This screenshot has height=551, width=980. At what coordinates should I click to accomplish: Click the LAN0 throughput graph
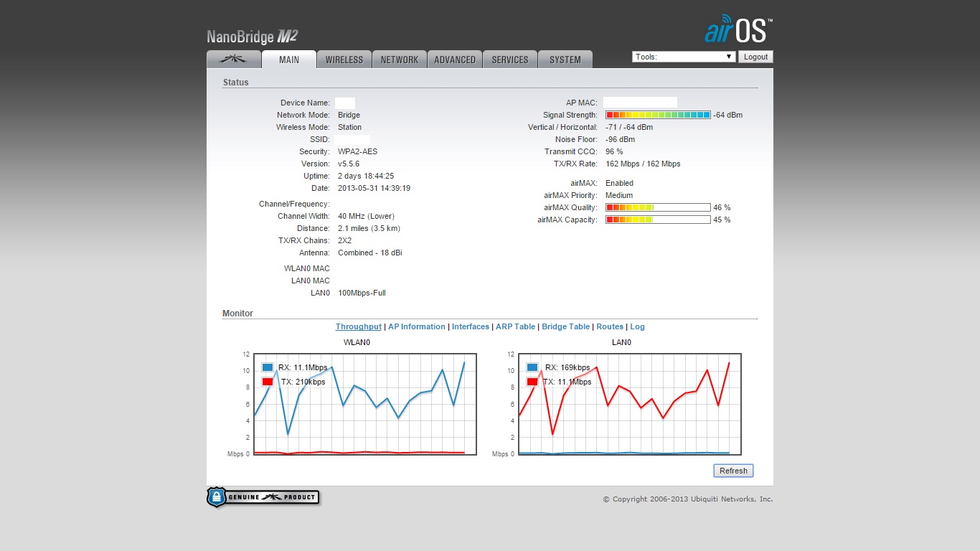[629, 404]
